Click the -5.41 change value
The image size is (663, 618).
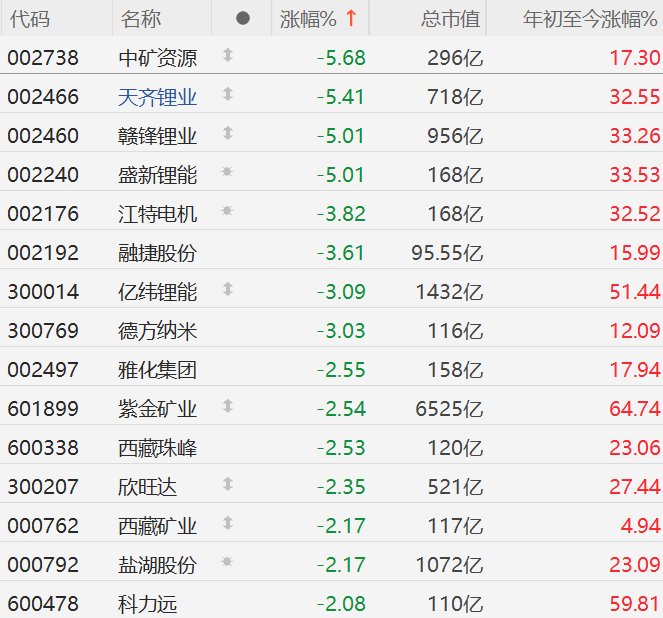[341, 97]
